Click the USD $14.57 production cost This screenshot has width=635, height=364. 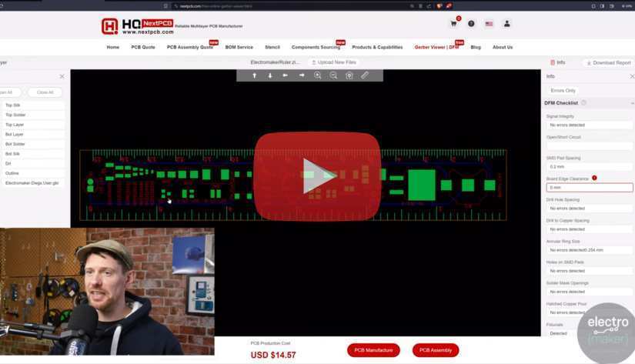point(273,355)
